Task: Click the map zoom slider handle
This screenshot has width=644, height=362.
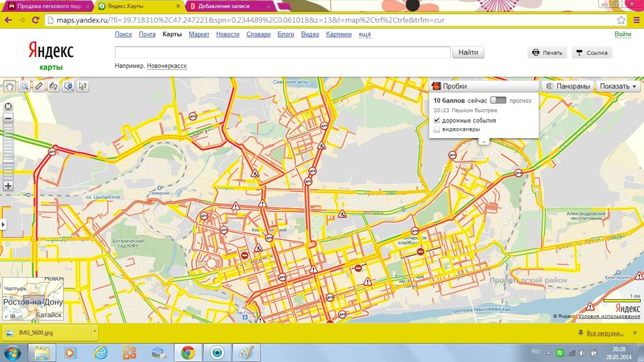Action: coord(8,161)
